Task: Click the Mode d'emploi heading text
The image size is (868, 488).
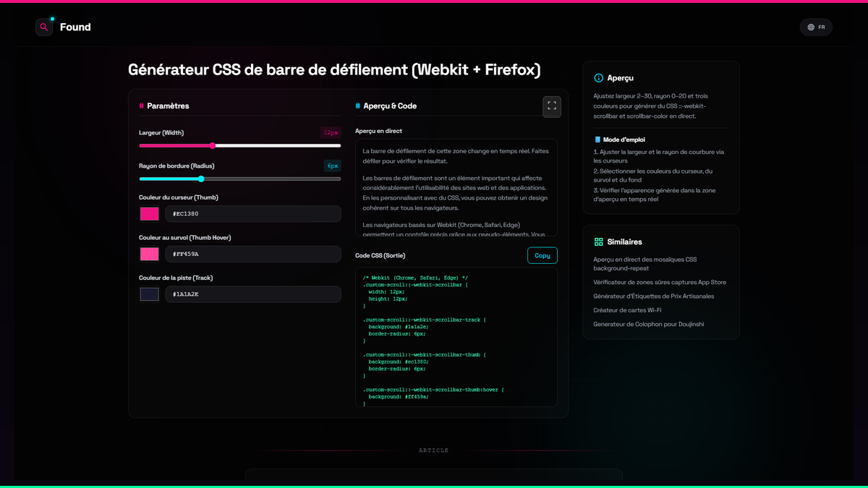Action: [x=624, y=140]
